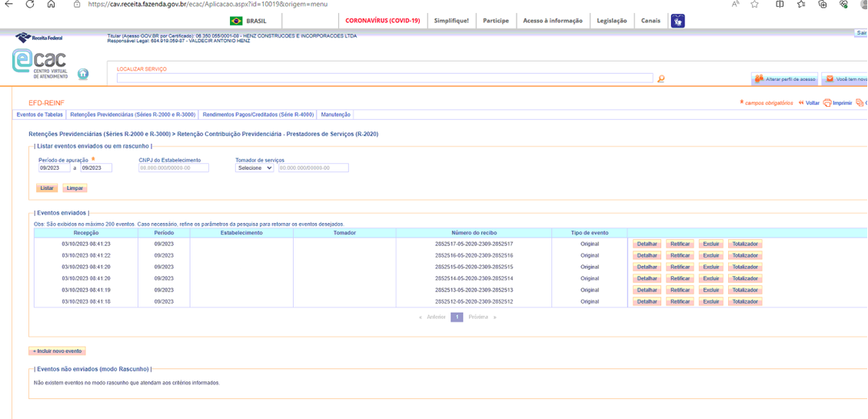Reload the page with browser refresh icon
The image size is (868, 419).
tap(30, 5)
